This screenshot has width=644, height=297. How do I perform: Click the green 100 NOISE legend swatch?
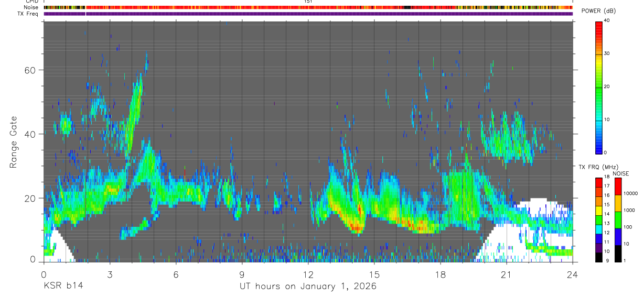pyautogui.click(x=617, y=220)
